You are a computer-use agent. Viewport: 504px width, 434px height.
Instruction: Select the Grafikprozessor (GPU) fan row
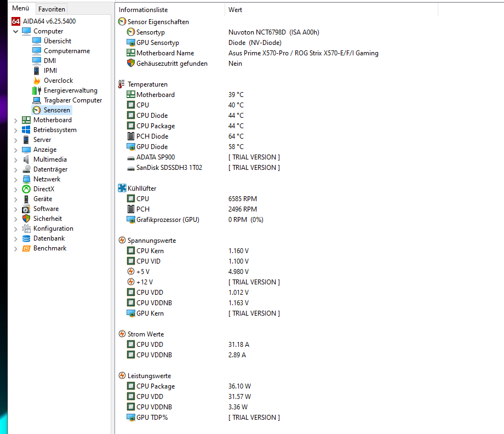click(x=195, y=220)
